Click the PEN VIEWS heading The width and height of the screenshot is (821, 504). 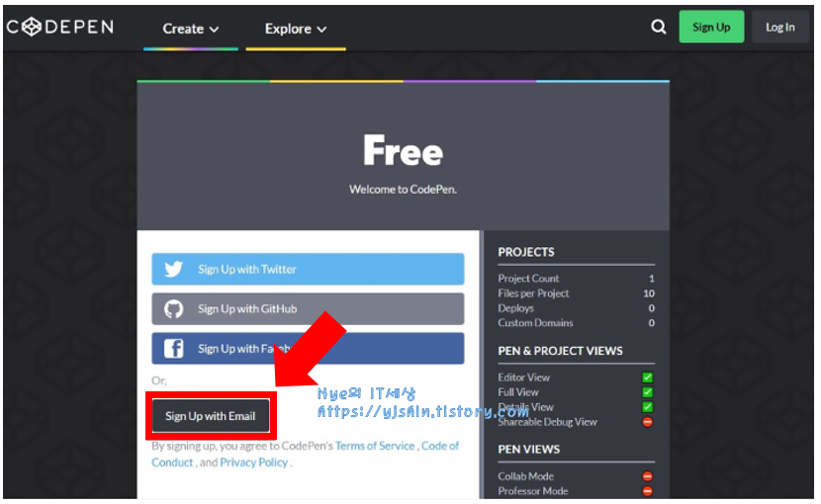pos(529,450)
